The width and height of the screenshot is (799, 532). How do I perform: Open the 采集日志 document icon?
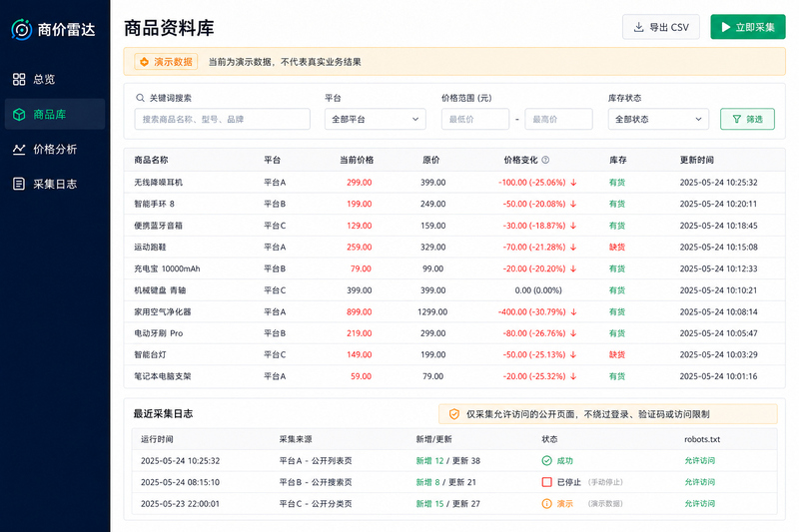19,184
